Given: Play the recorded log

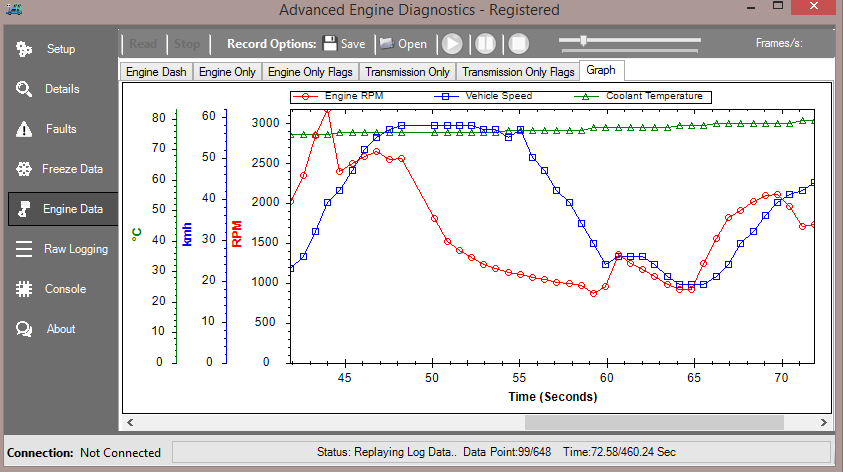Looking at the screenshot, I should click(x=452, y=44).
